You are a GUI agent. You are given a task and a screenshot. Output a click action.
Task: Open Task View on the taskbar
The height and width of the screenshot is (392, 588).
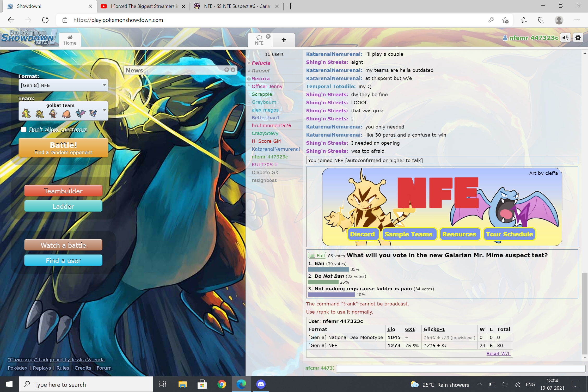[x=163, y=384]
